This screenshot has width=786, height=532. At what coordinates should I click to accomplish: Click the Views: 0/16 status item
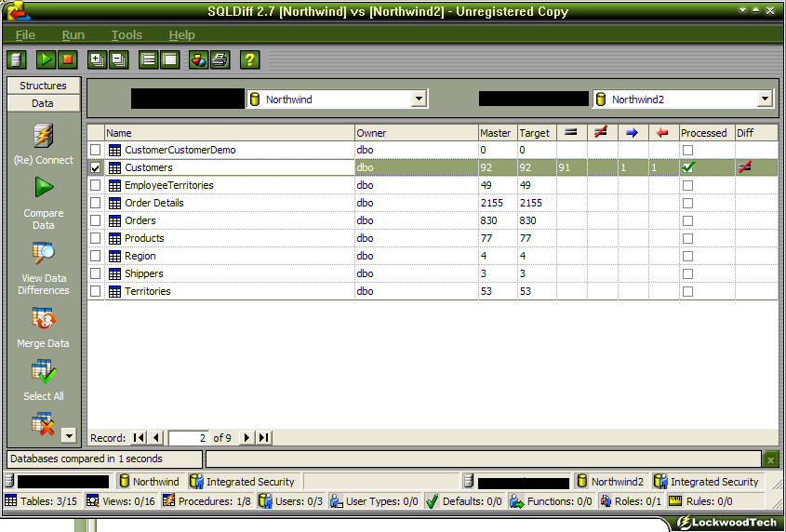pyautogui.click(x=121, y=501)
